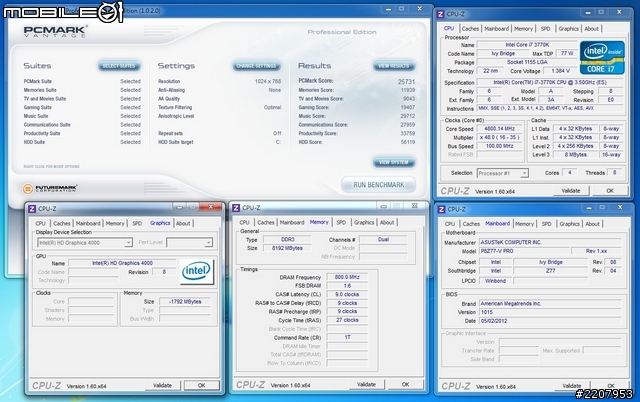The height and width of the screenshot is (402, 640).
Task: Click the CAS# Latency 9.0 clocks value
Action: tap(347, 294)
